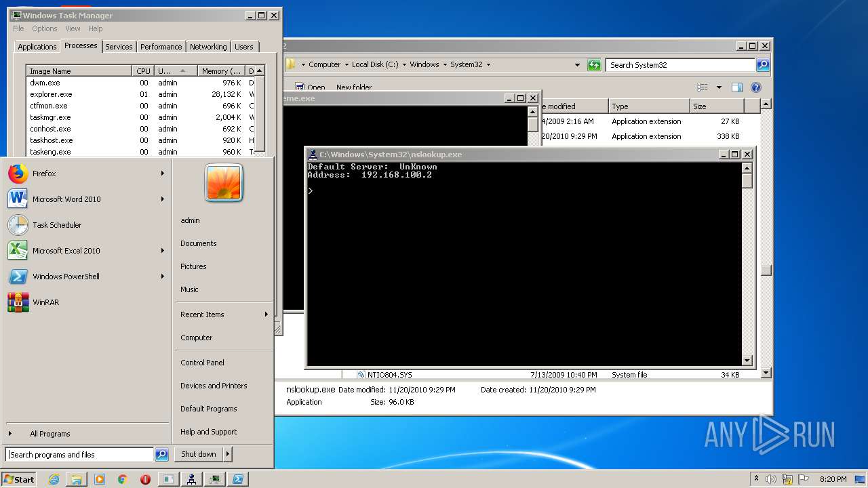This screenshot has height=488, width=868.
Task: Sort Explorer files by Type column
Action: tap(648, 106)
